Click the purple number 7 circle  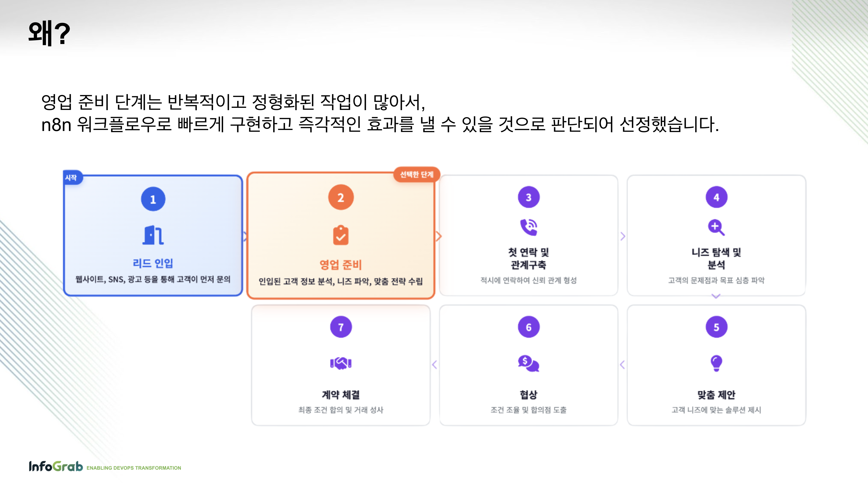[x=341, y=327]
